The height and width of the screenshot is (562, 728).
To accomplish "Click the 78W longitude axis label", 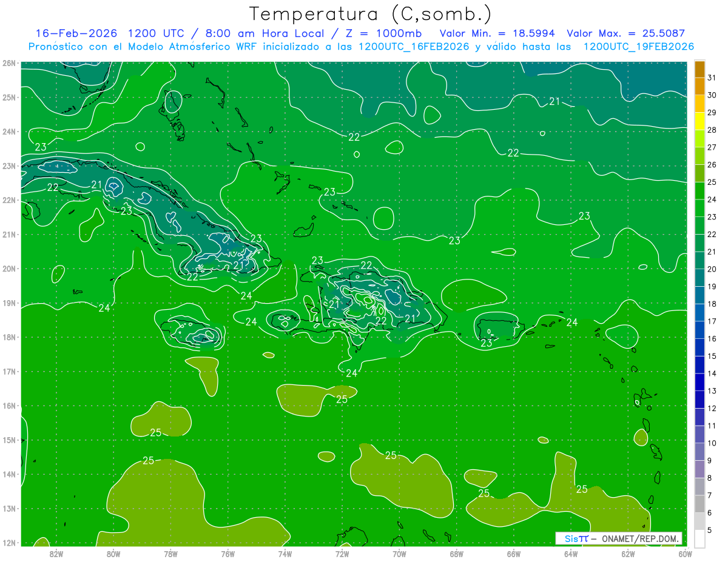I will click(x=170, y=554).
